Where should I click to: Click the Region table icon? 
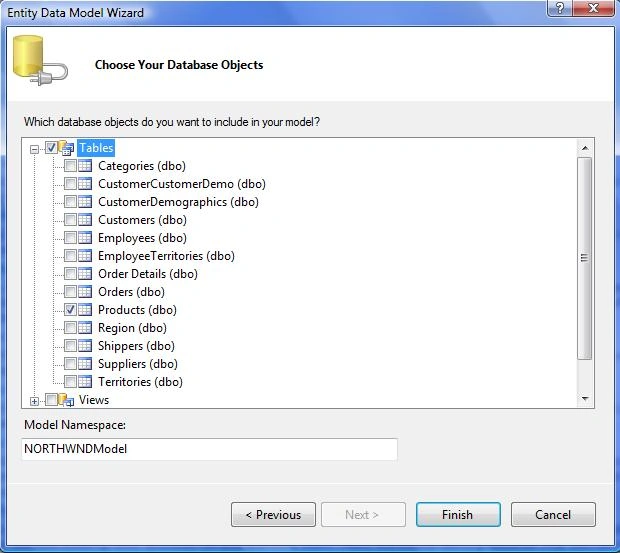pyautogui.click(x=85, y=328)
